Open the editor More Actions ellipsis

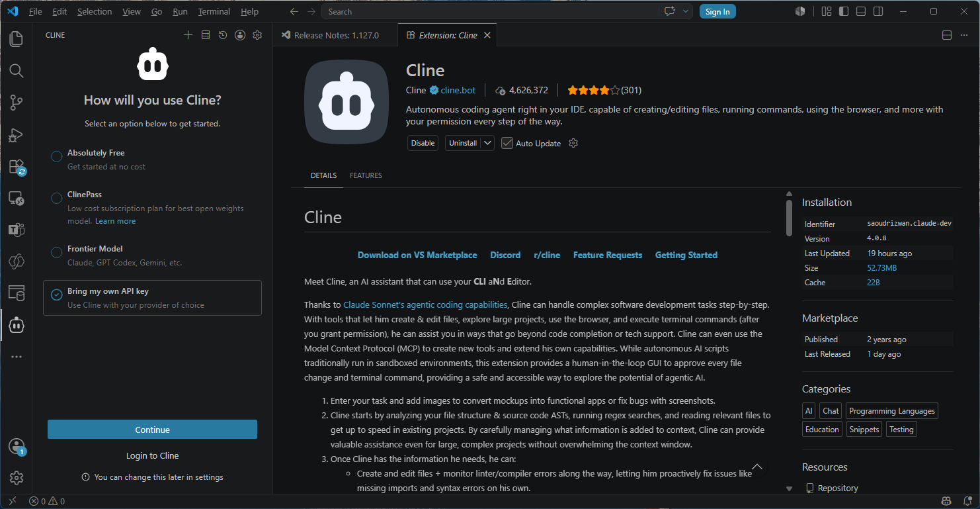pos(965,35)
